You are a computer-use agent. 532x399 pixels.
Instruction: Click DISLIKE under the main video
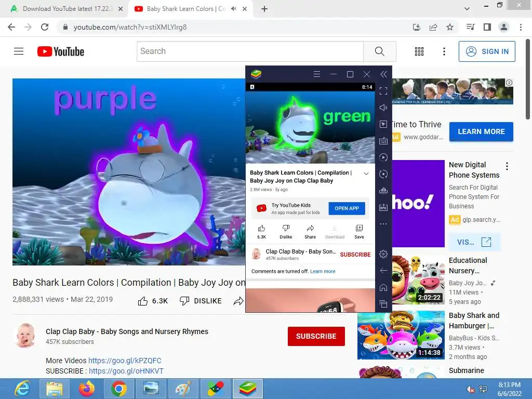pyautogui.click(x=201, y=301)
